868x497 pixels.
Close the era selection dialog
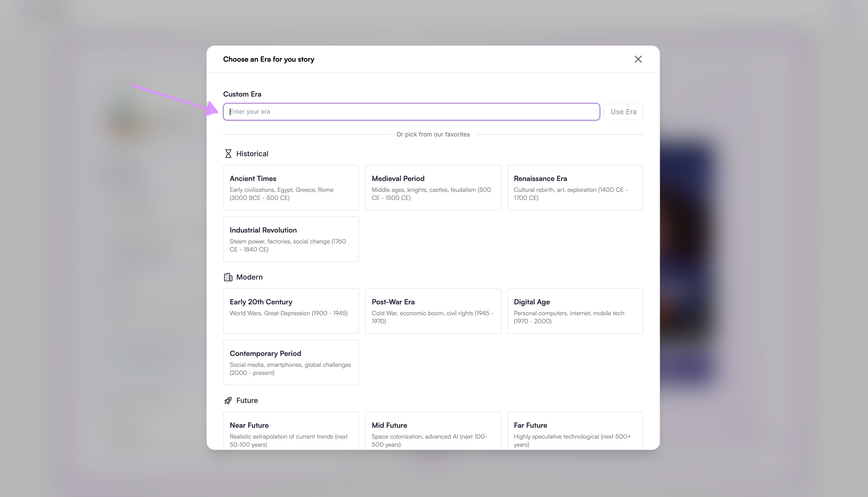click(x=638, y=59)
